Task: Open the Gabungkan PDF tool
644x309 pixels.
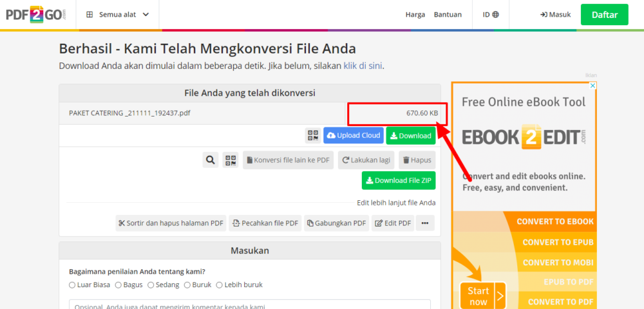Action: pyautogui.click(x=336, y=223)
